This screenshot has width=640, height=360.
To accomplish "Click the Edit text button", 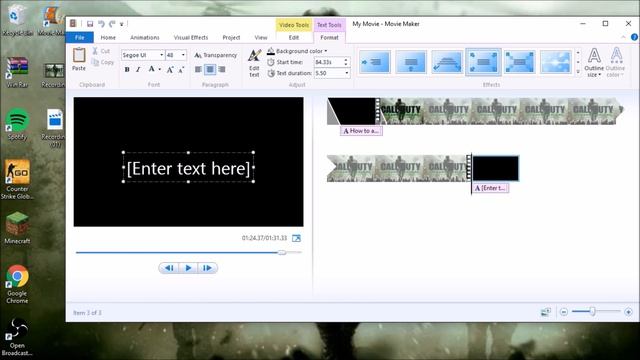I will 254,63.
